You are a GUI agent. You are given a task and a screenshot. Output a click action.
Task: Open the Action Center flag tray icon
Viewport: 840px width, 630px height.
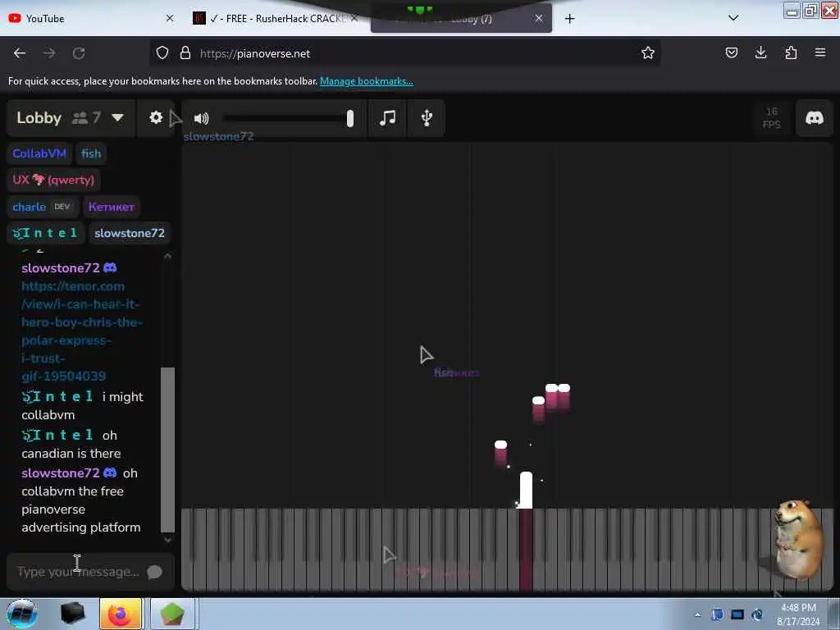(717, 614)
